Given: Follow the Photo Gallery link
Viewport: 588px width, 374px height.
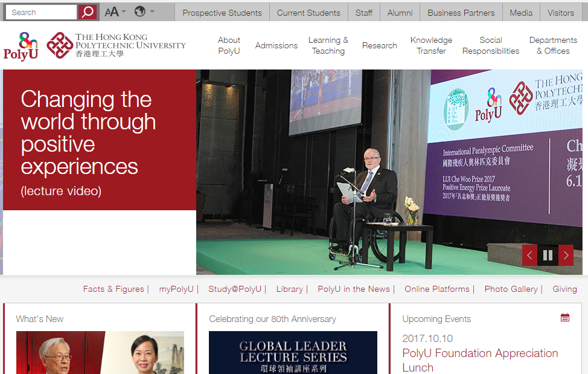Looking at the screenshot, I should tap(511, 289).
